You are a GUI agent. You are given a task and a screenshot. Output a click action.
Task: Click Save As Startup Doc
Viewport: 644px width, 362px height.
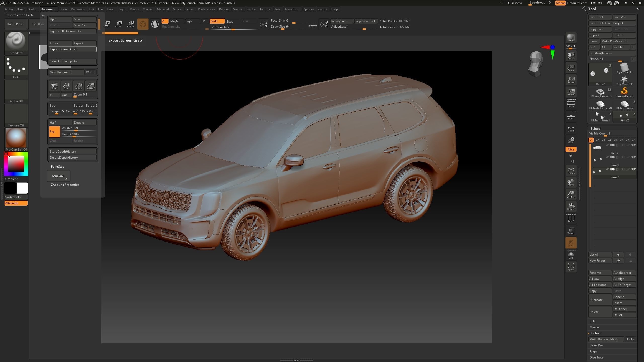pos(72,61)
